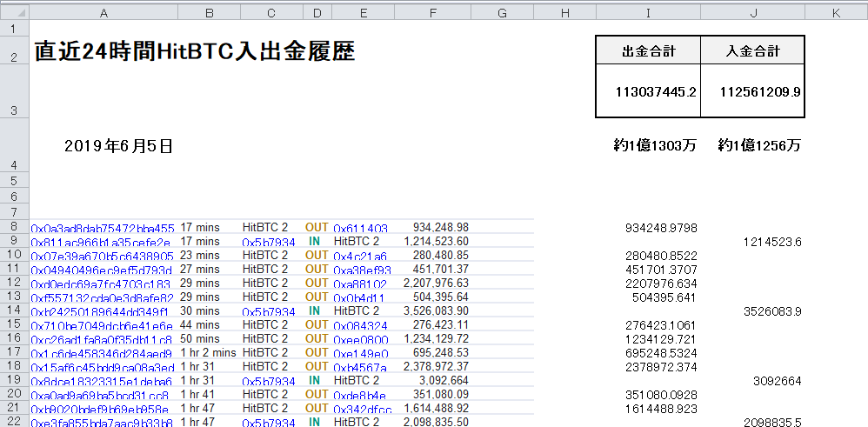Image resolution: width=868 pixels, height=427 pixels.
Task: Select column G header
Action: pos(502,13)
